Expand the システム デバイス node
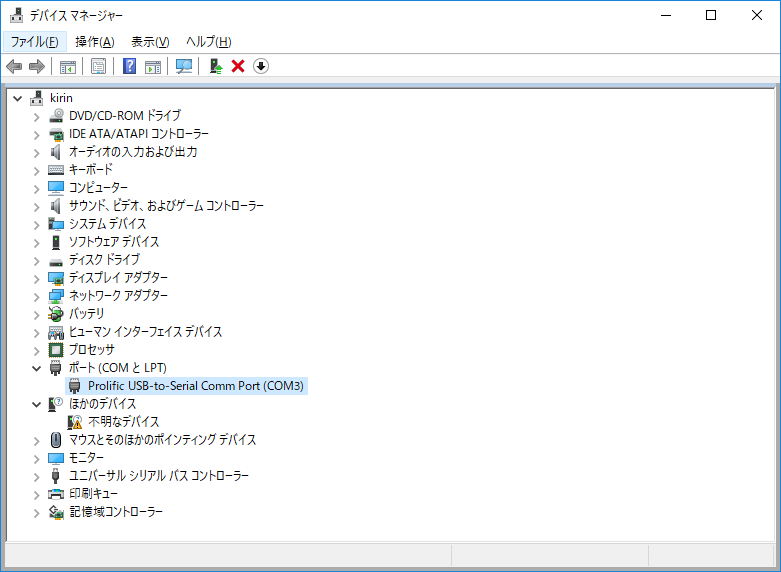Screen dimensions: 781x572 click(36, 224)
